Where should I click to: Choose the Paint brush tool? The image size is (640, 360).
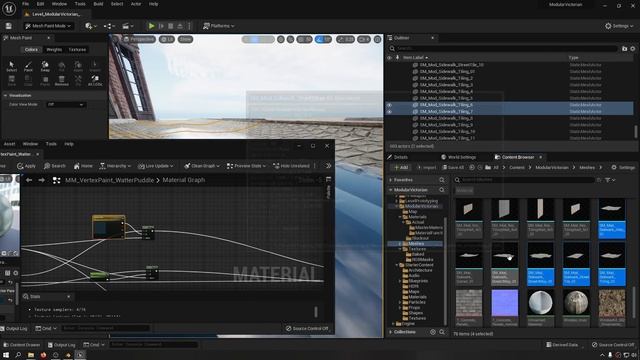tap(28, 67)
